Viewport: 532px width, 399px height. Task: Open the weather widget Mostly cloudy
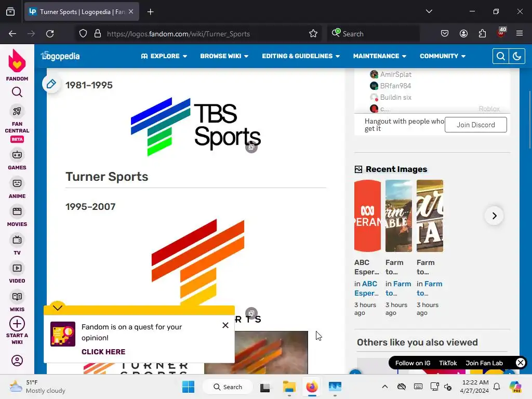[37, 387]
